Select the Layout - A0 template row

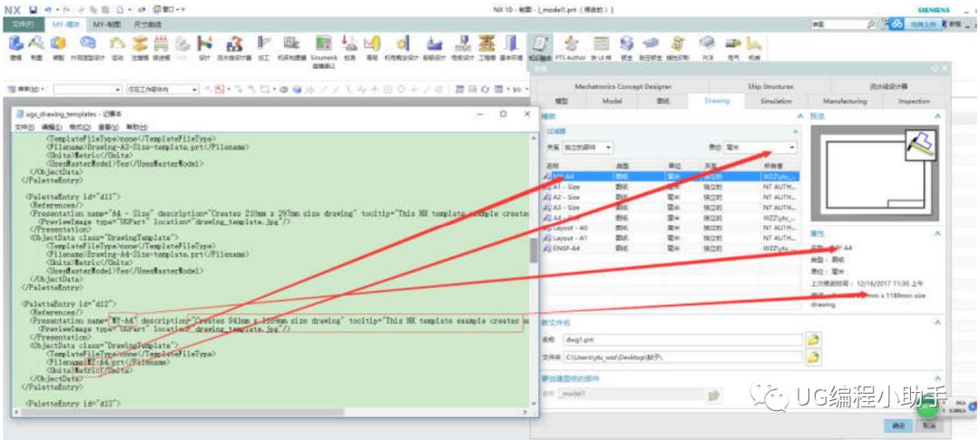click(671, 228)
